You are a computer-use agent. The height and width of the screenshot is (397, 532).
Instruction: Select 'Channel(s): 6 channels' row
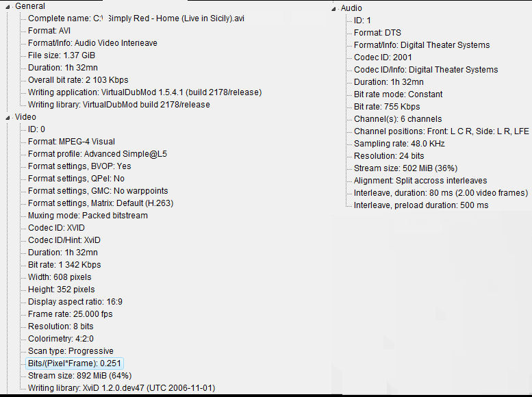pyautogui.click(x=398, y=119)
